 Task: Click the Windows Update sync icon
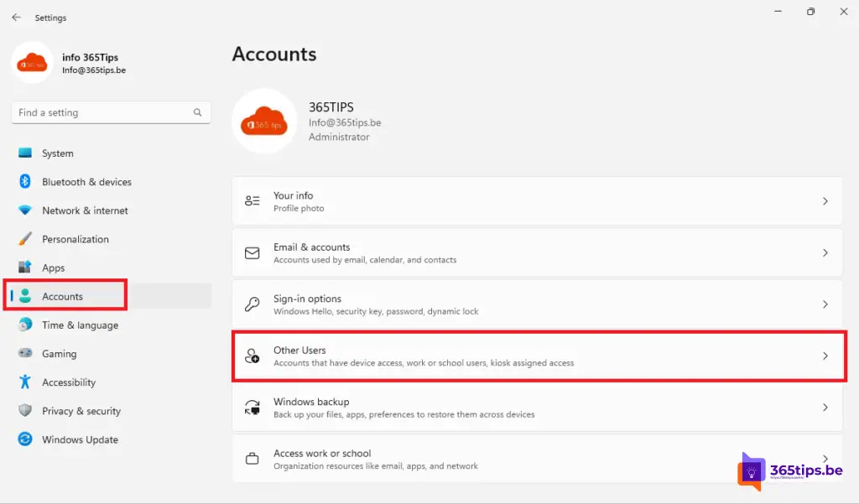[25, 439]
